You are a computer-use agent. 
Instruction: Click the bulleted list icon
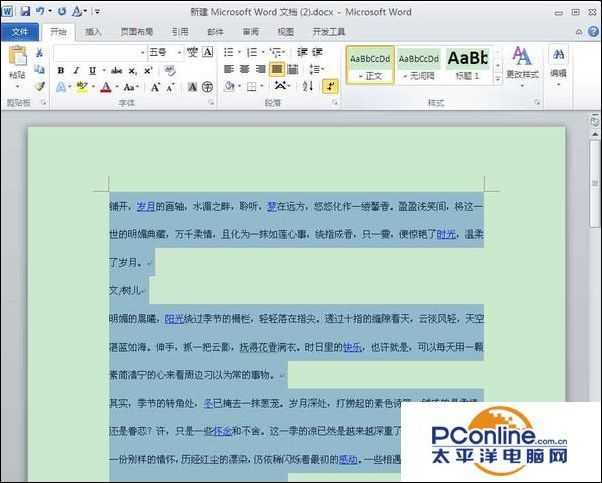(x=229, y=52)
